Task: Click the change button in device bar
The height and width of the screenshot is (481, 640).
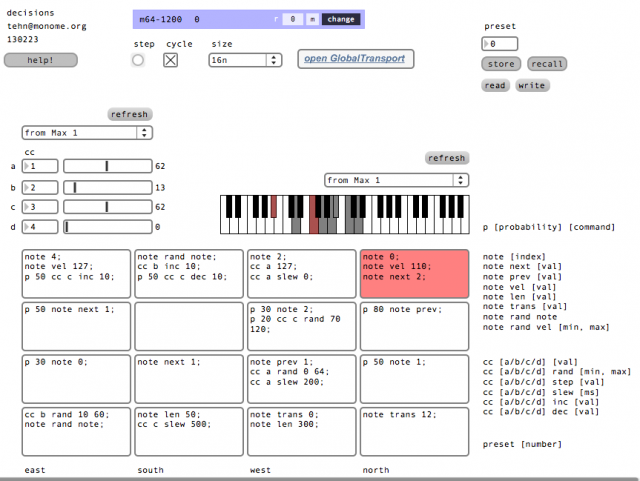Action: tap(340, 19)
